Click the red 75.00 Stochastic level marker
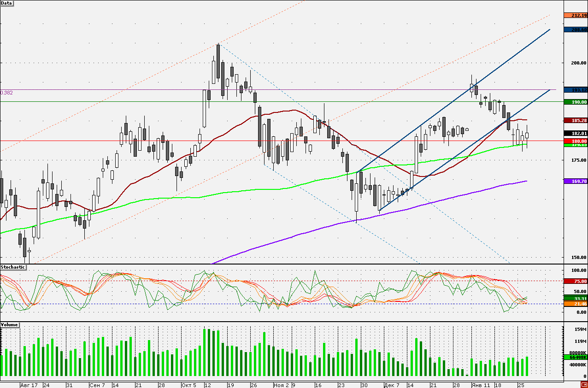Viewport: 588px width, 388px height. coord(576,281)
